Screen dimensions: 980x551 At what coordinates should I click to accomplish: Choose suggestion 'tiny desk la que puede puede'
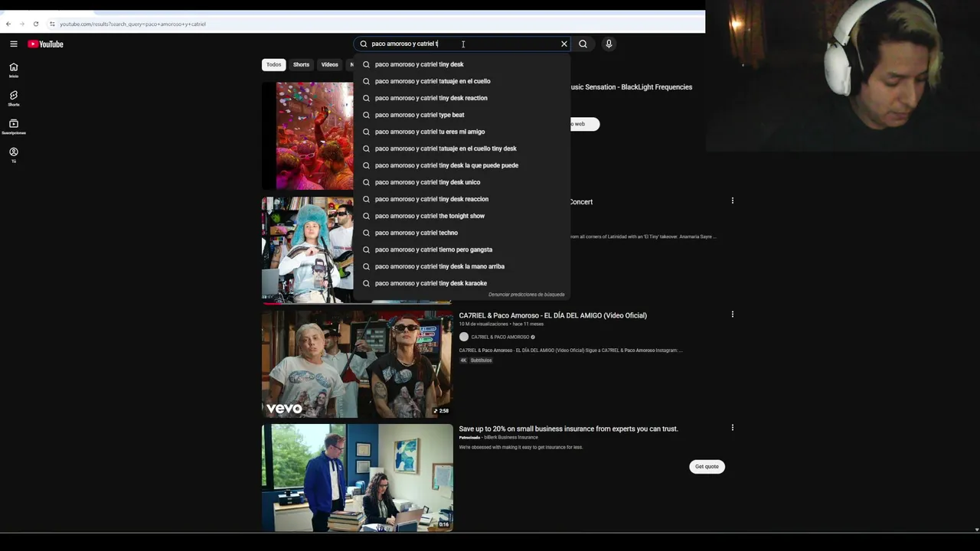[x=462, y=165]
